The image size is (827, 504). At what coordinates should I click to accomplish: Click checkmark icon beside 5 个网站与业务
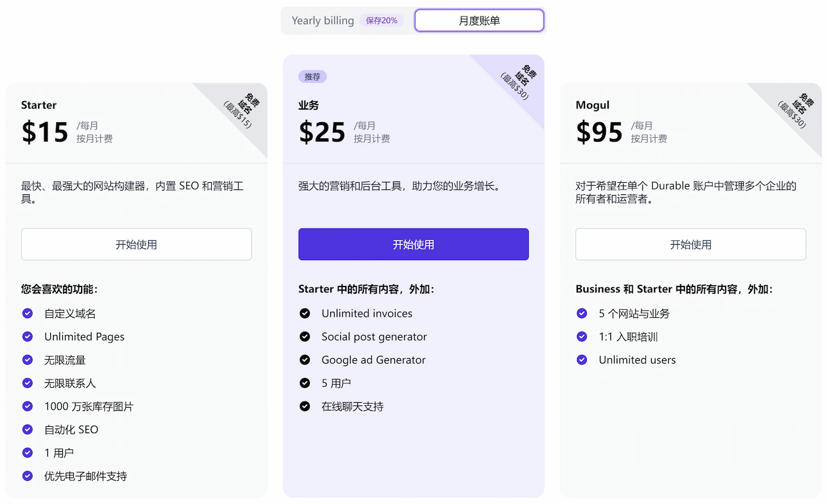pos(582,313)
